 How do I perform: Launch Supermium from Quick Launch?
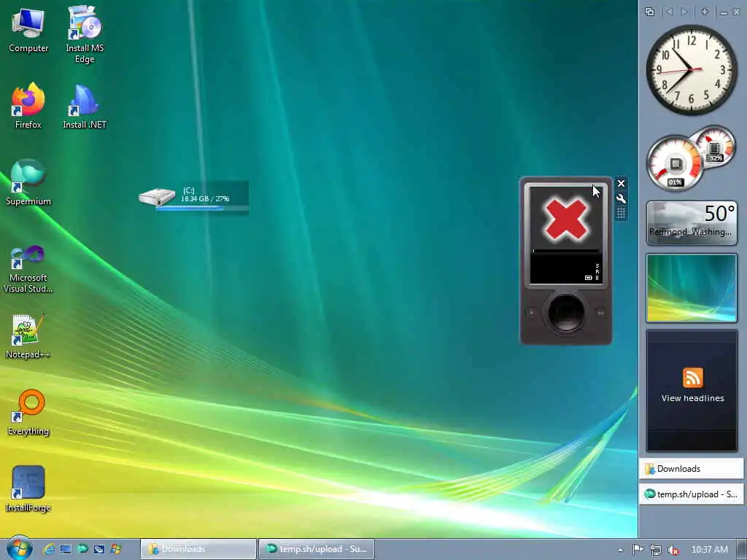[x=82, y=549]
